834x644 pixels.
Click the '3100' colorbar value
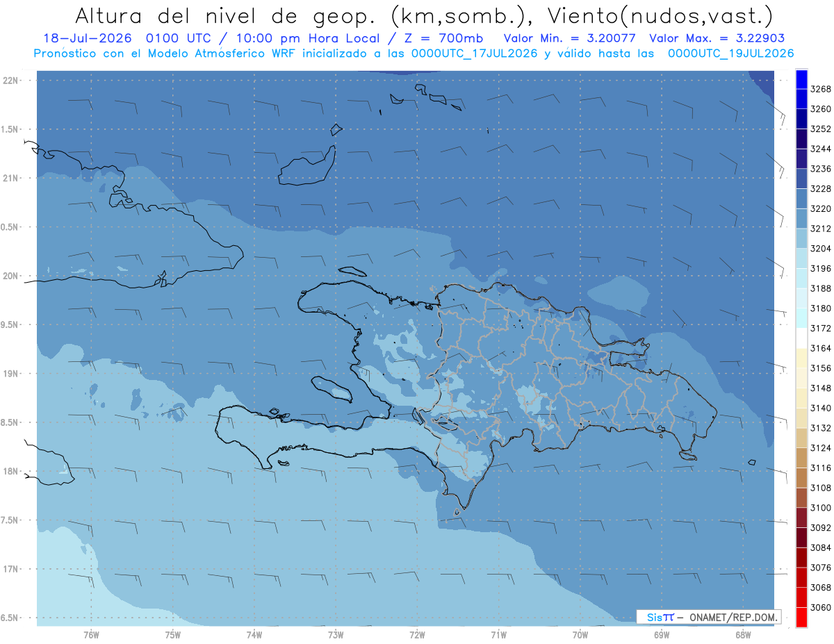[821, 508]
